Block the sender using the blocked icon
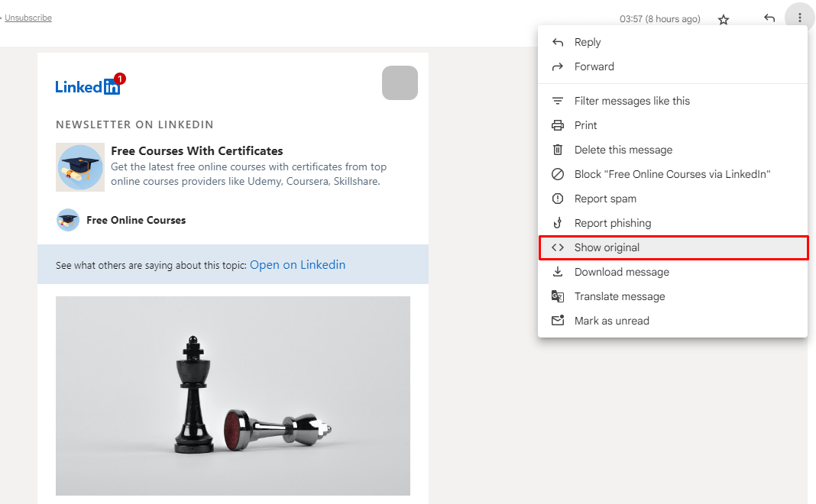816x504 pixels. click(559, 174)
